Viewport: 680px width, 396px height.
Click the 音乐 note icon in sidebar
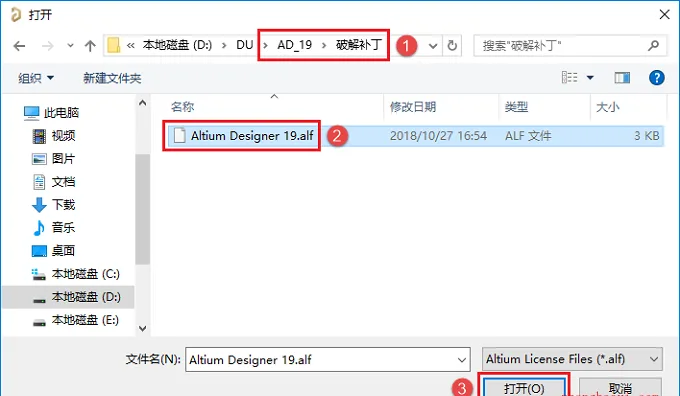[39, 228]
